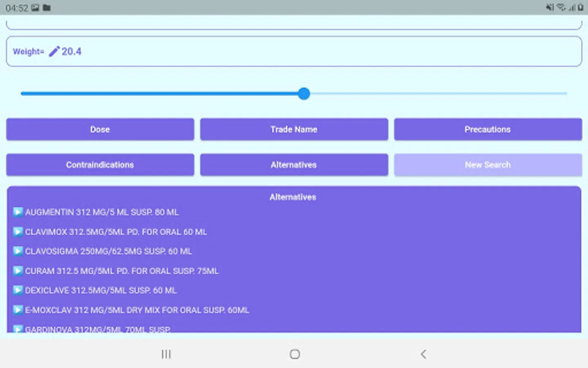Click the 04:52 clock in status bar

pos(17,8)
